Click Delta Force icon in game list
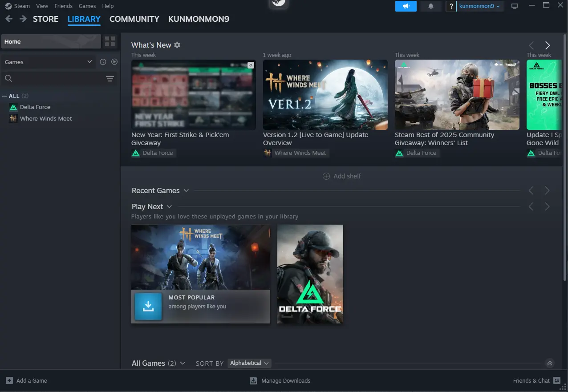The image size is (568, 392). point(13,107)
